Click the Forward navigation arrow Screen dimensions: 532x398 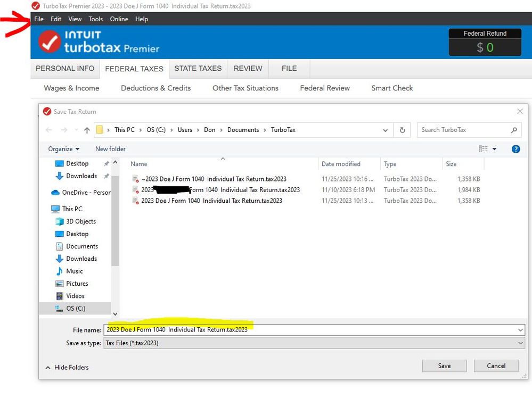64,130
